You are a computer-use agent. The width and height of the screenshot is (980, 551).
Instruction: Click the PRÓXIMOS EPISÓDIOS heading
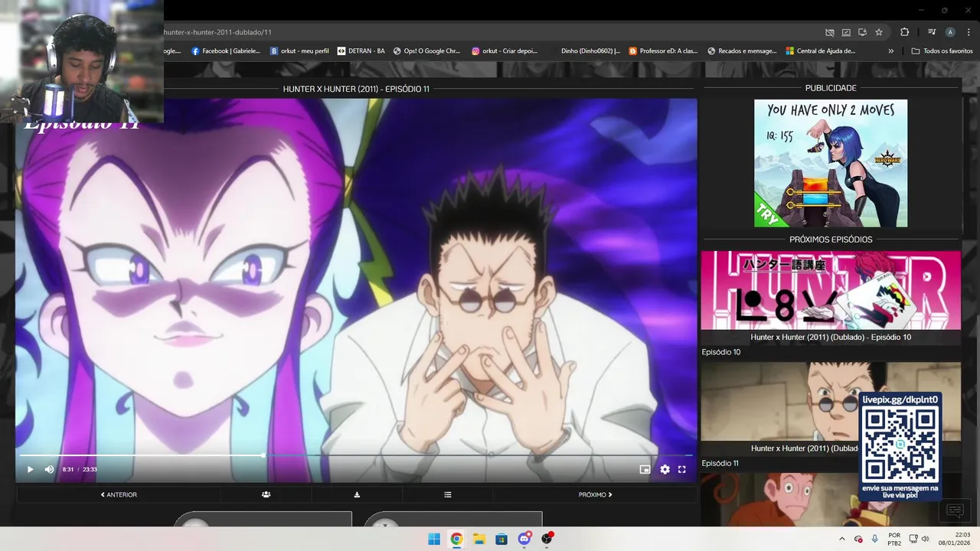[x=831, y=240]
